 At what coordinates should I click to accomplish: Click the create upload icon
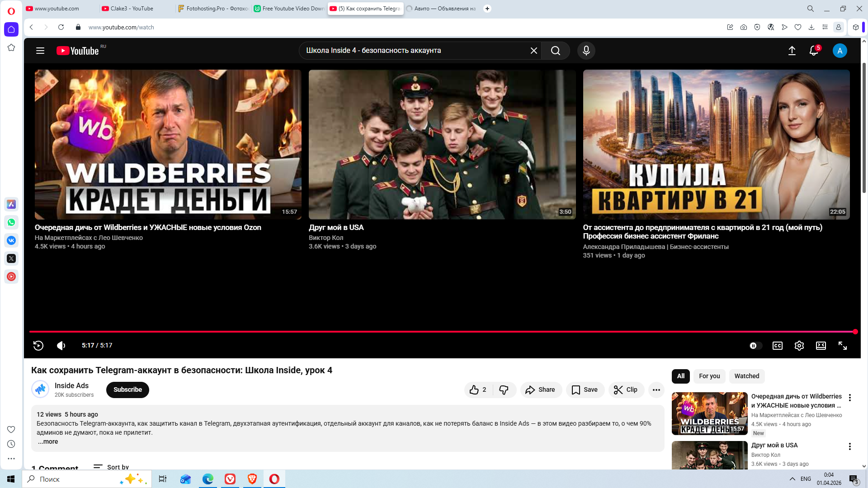point(792,51)
